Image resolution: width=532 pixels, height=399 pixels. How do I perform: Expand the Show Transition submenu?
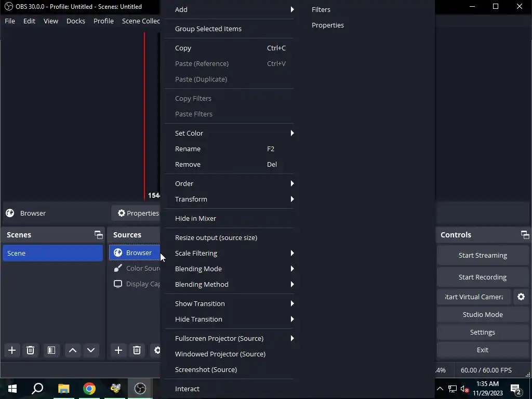click(x=229, y=303)
